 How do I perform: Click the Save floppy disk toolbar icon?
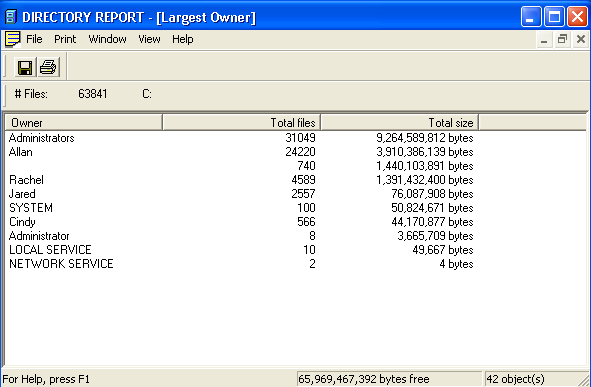[x=25, y=67]
